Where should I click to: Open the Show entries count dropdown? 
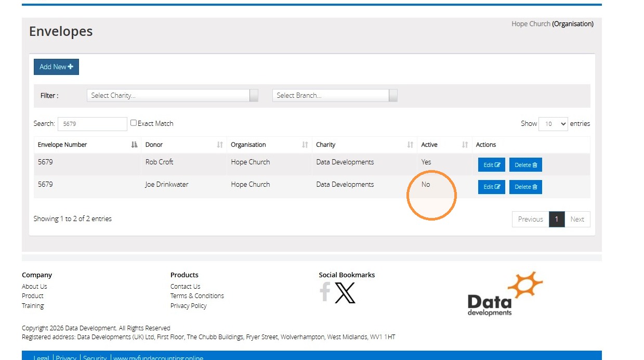click(553, 124)
